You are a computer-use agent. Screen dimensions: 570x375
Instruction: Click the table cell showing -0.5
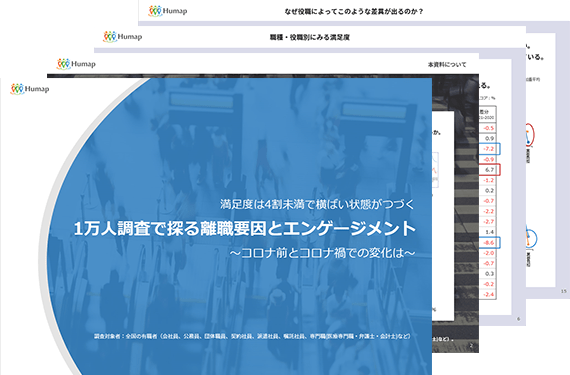[x=489, y=128]
